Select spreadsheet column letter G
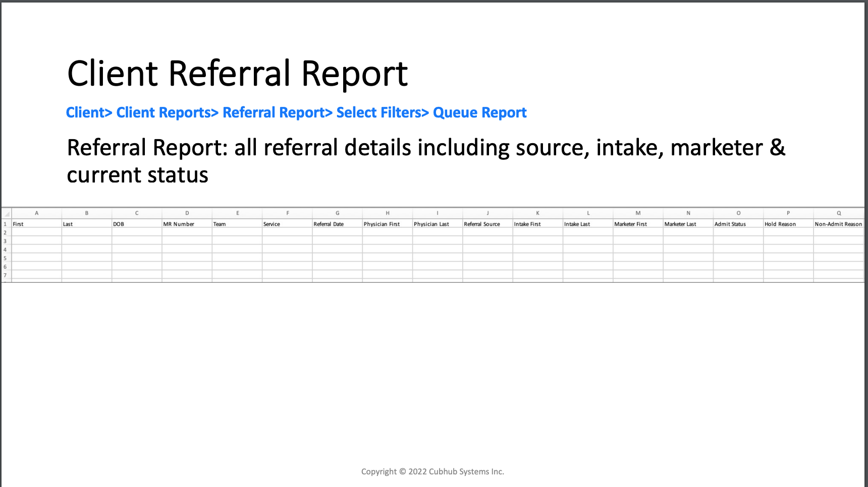The height and width of the screenshot is (487, 868). pos(338,213)
